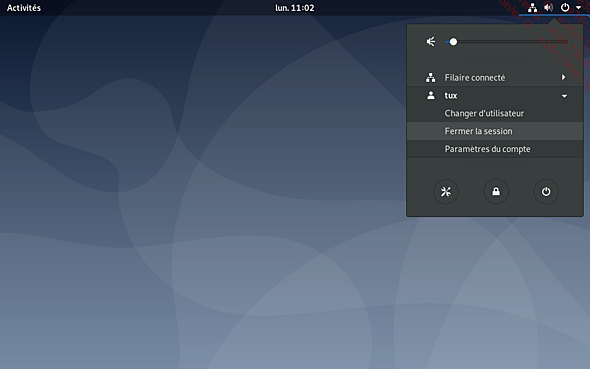This screenshot has height=369, width=590.
Task: Click the power icon in the top bar
Action: (565, 8)
